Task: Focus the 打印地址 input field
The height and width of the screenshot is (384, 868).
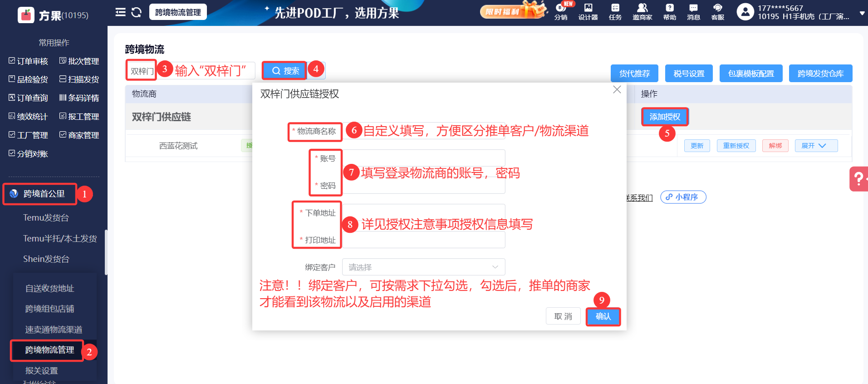Action: coord(423,240)
